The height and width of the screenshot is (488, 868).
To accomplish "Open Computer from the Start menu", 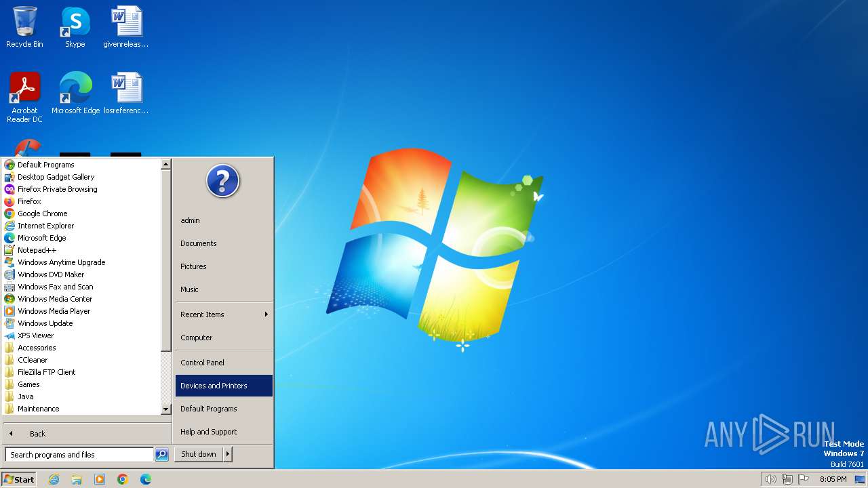I will (x=224, y=338).
